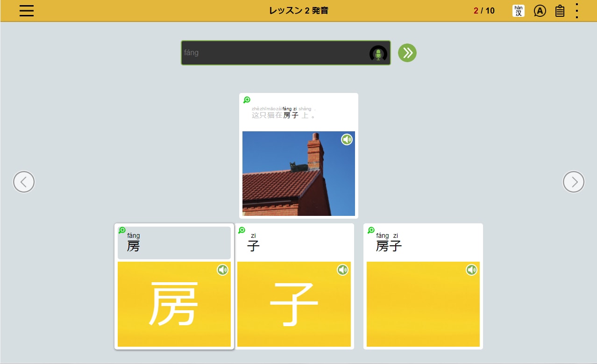597x364 pixels.
Task: Click the magnifier on the 房子 card
Action: pyautogui.click(x=370, y=229)
